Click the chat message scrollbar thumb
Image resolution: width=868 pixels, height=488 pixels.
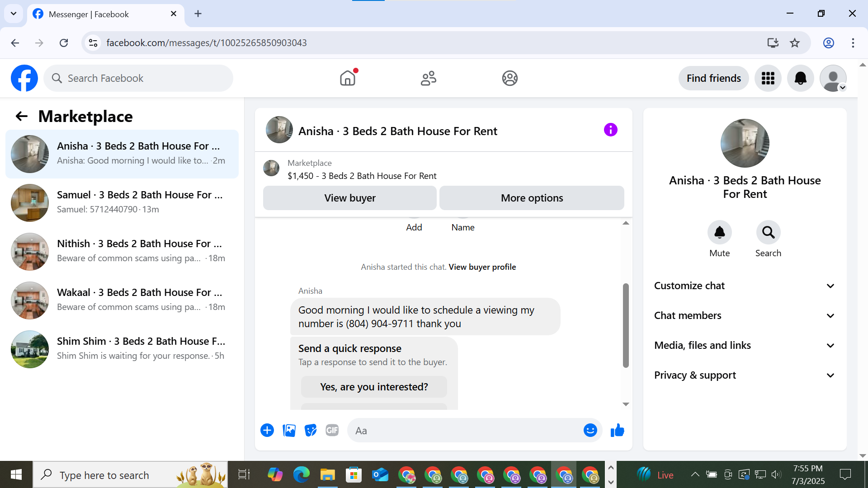pyautogui.click(x=626, y=325)
